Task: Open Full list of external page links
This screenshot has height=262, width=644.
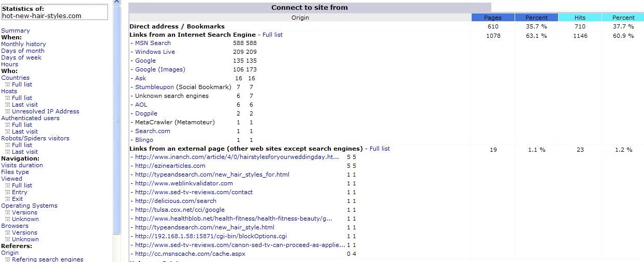Action: [379, 149]
